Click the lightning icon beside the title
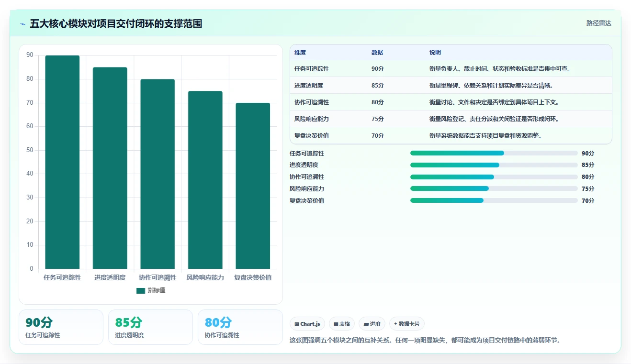This screenshot has height=364, width=631. point(23,24)
